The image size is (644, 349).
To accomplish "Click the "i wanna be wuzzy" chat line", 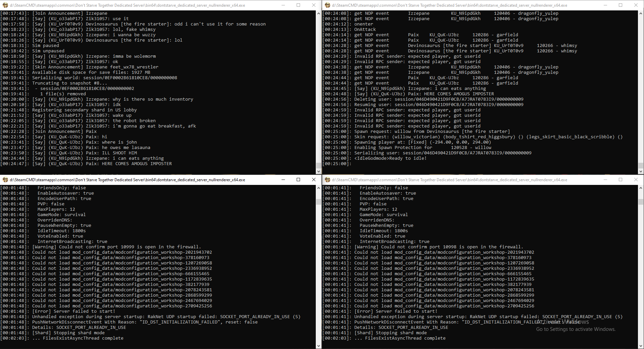I will (x=78, y=35).
